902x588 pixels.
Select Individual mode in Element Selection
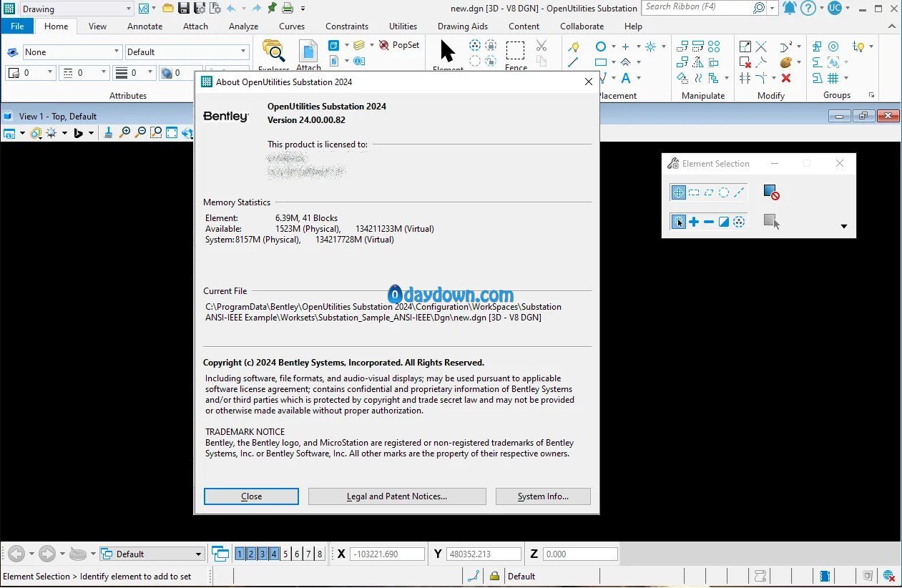[678, 192]
